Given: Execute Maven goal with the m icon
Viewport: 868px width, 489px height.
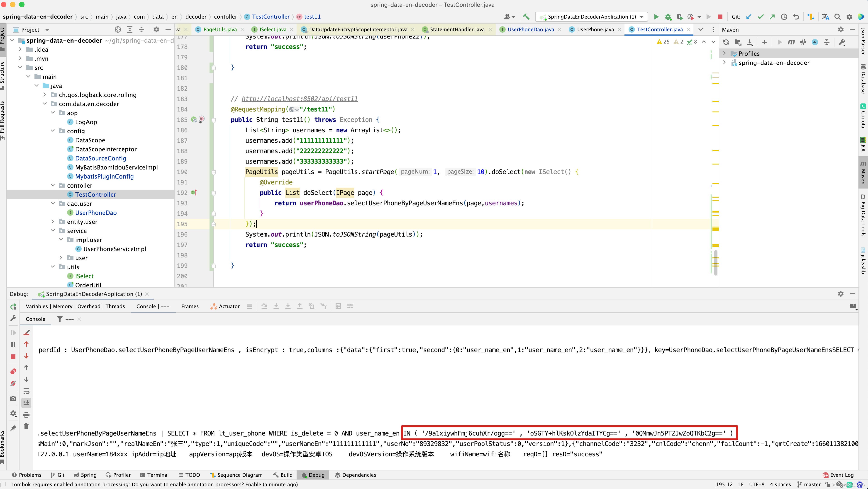Looking at the screenshot, I should click(x=791, y=42).
